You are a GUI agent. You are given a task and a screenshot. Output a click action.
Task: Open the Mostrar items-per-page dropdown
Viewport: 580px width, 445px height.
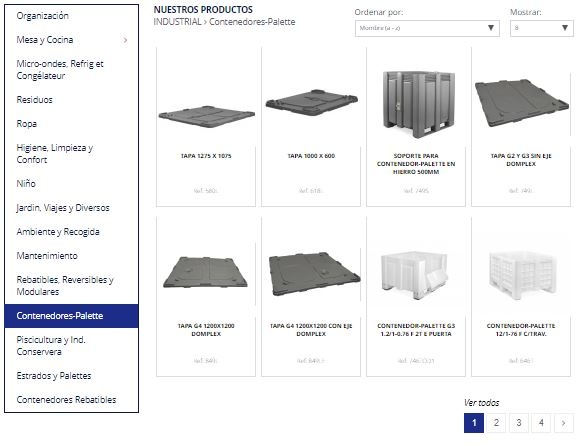tap(542, 28)
